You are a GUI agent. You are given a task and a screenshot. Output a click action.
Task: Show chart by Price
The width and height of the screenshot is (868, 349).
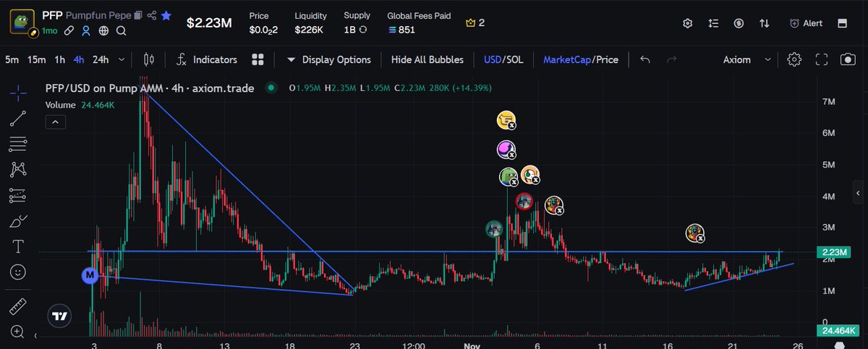click(608, 59)
